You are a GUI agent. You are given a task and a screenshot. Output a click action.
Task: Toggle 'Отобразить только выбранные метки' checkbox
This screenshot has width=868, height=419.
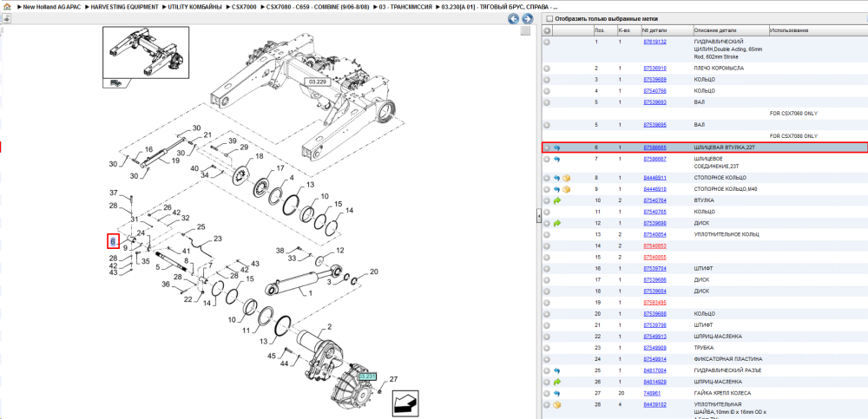[x=549, y=19]
